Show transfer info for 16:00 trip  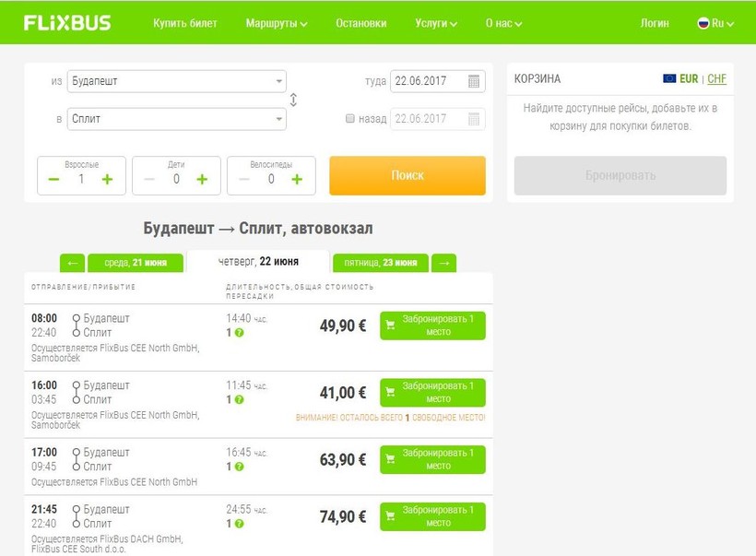(x=239, y=400)
